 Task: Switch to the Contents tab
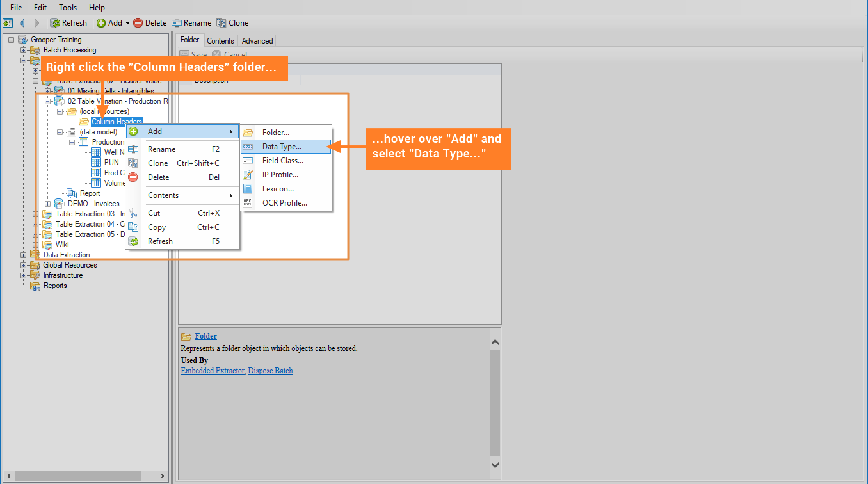tap(220, 41)
